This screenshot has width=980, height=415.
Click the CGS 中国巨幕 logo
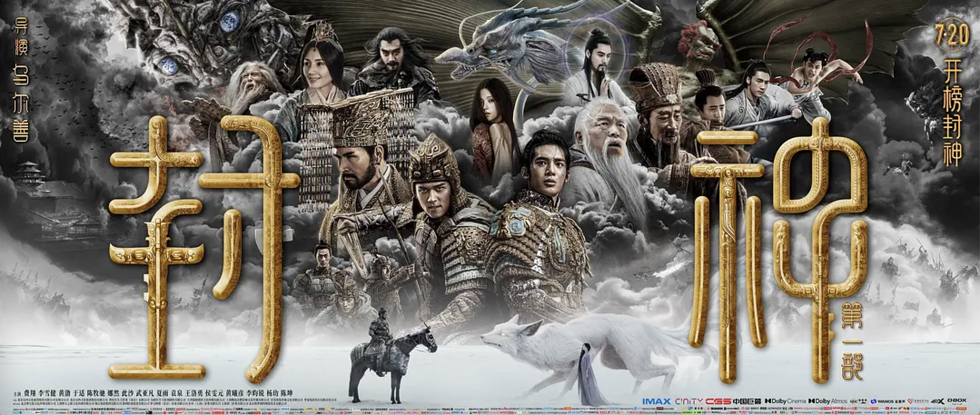(x=733, y=401)
